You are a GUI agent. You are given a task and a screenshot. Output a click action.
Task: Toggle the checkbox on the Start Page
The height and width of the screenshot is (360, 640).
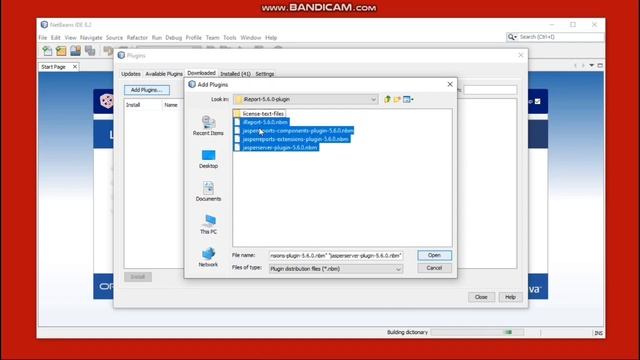coord(538,101)
